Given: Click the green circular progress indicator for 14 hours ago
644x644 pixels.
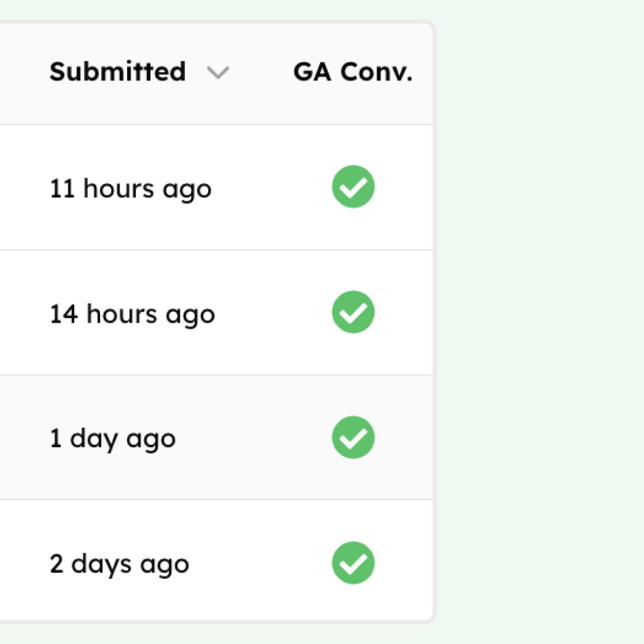Looking at the screenshot, I should point(353,312).
